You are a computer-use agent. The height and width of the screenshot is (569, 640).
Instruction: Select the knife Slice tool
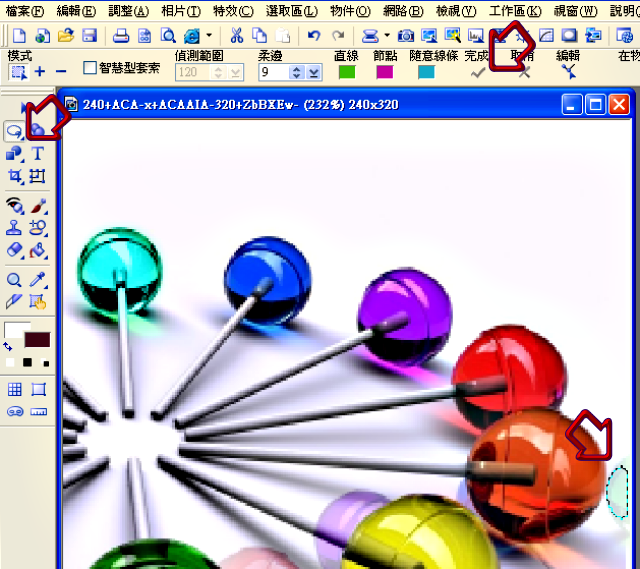tap(14, 302)
